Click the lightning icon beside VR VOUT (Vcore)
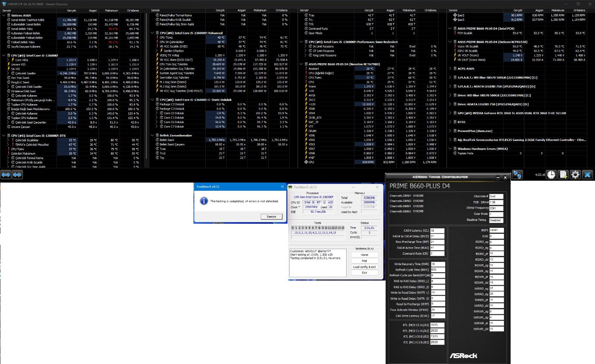The width and height of the screenshot is (595, 364). click(455, 55)
